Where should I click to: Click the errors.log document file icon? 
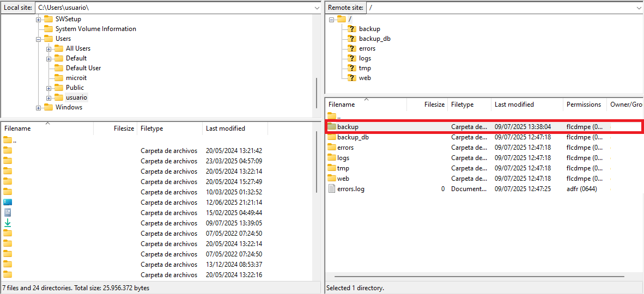click(332, 189)
